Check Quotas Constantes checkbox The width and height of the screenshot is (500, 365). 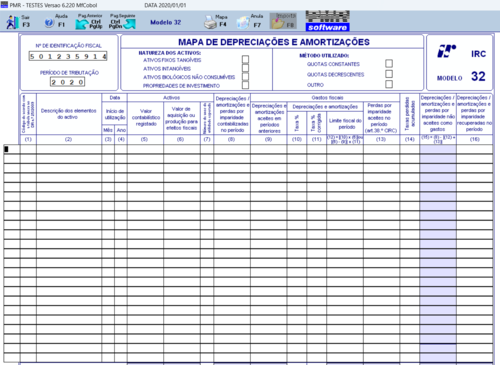coord(389,63)
